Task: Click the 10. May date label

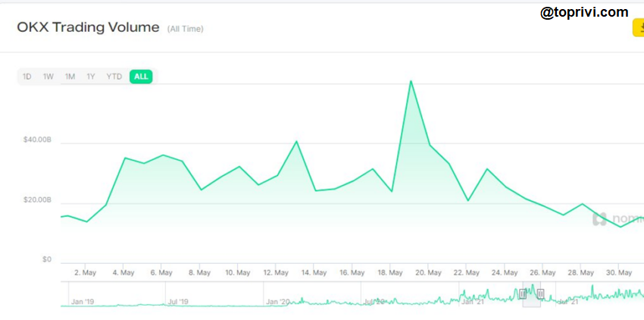Action: coord(237,273)
